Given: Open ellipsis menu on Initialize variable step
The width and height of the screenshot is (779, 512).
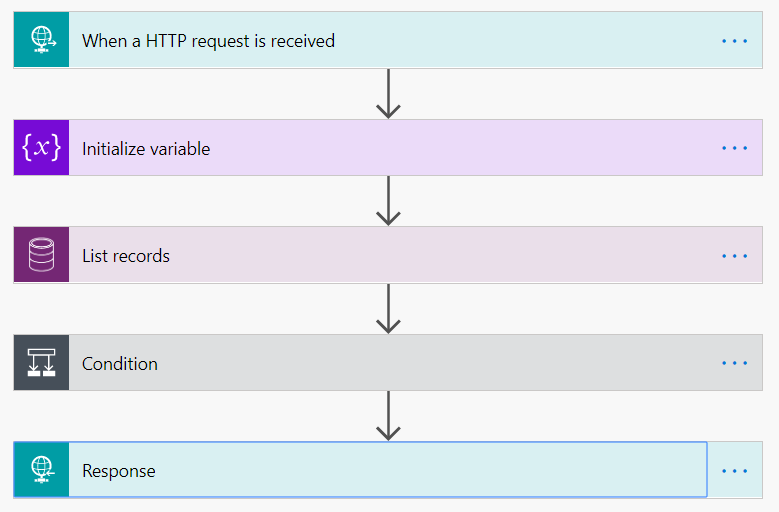Looking at the screenshot, I should (x=734, y=148).
